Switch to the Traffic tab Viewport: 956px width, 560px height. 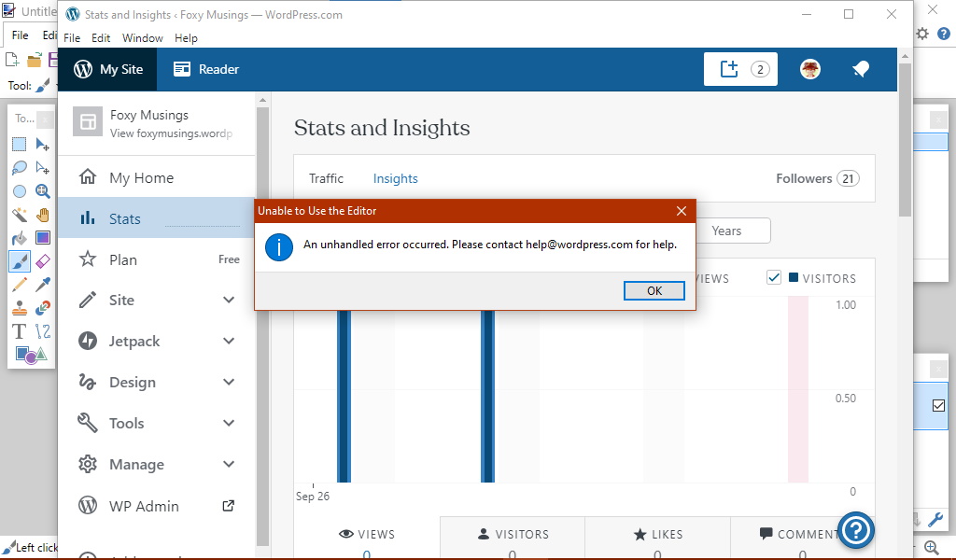326,178
